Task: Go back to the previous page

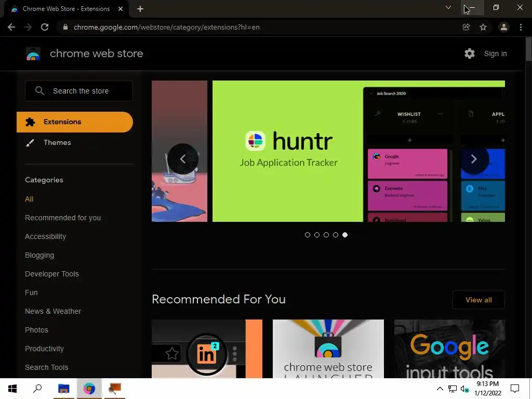Action: click(11, 27)
